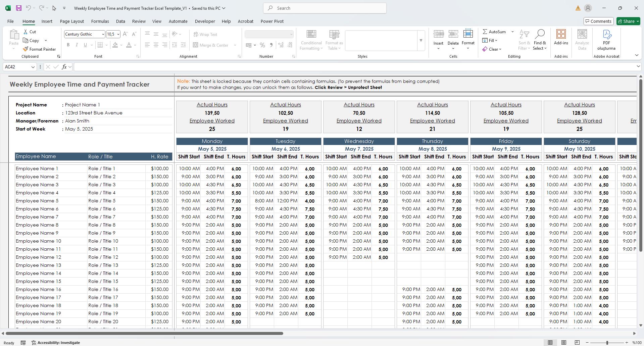Switch to the Formulas tab

pos(100,21)
